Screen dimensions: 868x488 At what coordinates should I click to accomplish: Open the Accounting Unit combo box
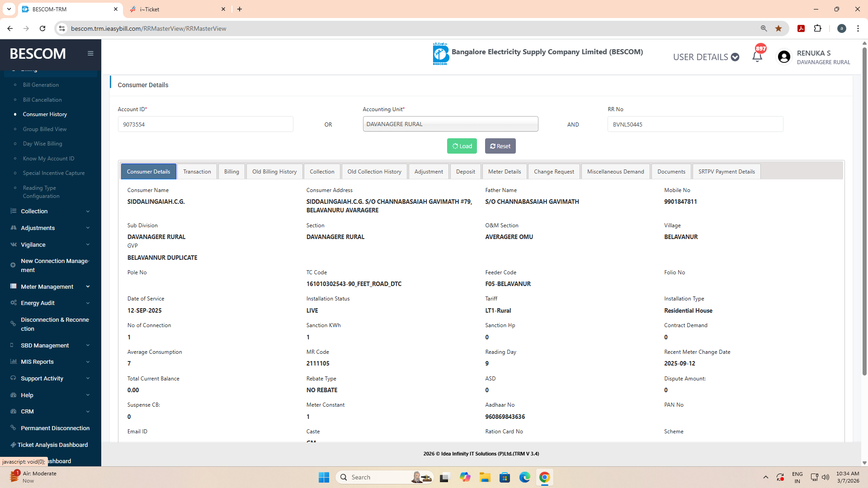coord(450,124)
